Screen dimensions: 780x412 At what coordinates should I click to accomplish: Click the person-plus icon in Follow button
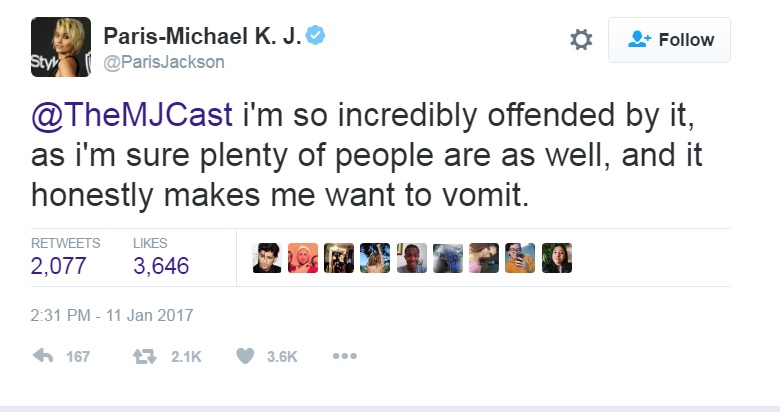point(638,40)
